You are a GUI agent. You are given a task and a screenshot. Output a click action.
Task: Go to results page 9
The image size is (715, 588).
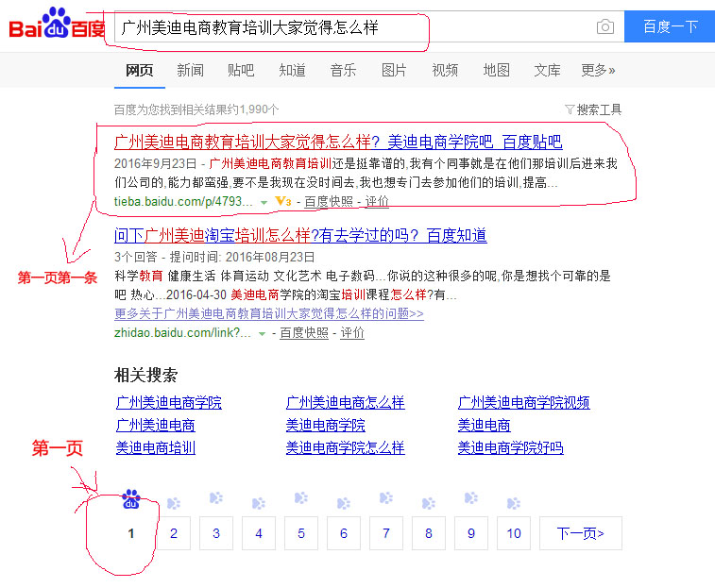(x=471, y=533)
